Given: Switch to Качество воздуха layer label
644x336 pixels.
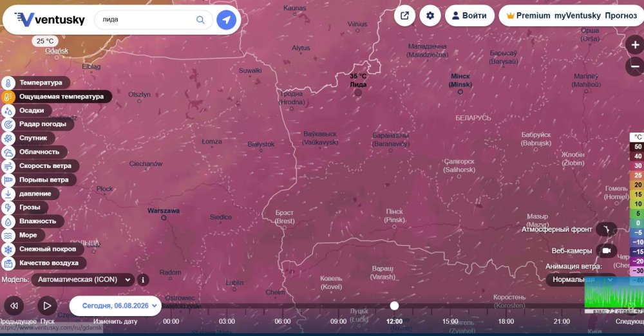Looking at the screenshot, I should 49,263.
